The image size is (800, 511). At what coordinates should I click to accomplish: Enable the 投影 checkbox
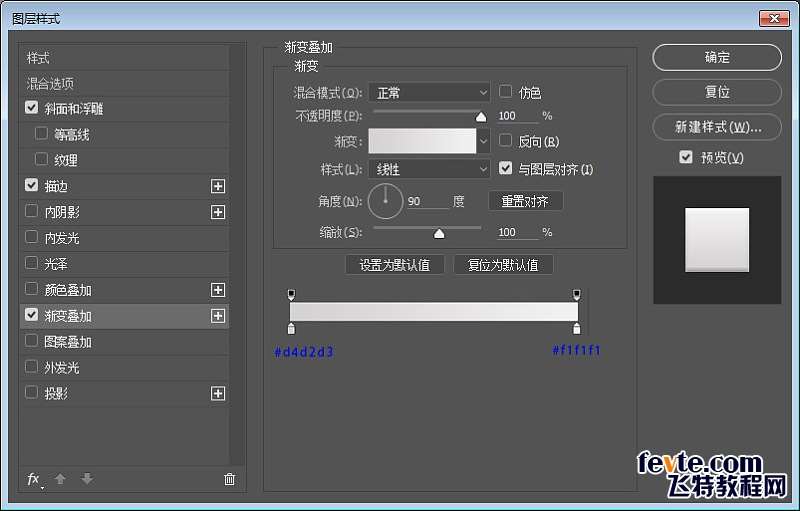pos(32,392)
